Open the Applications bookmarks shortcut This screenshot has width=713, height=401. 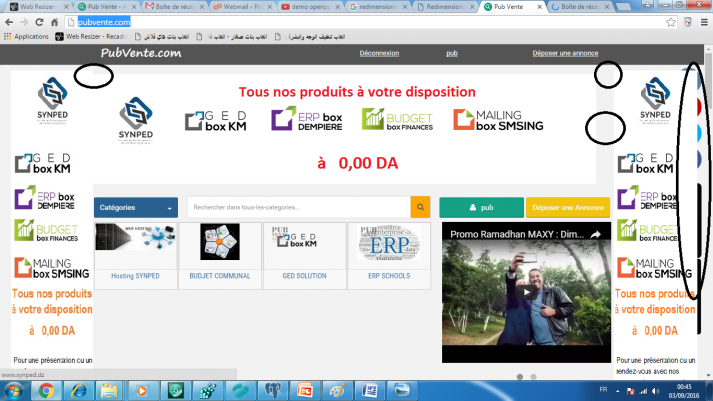pos(26,36)
